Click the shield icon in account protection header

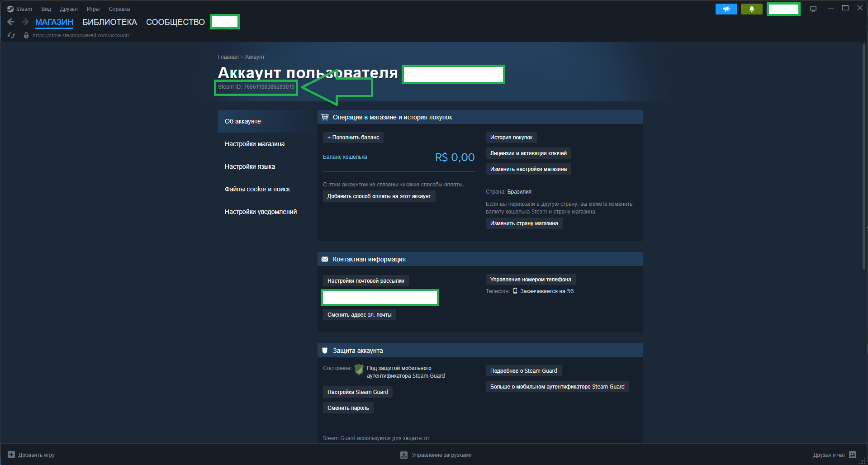pos(325,351)
